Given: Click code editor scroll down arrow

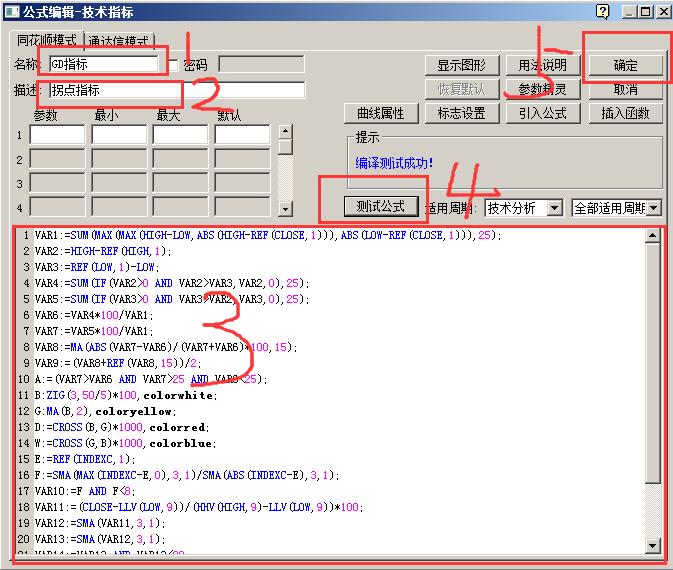Looking at the screenshot, I should click(652, 546).
